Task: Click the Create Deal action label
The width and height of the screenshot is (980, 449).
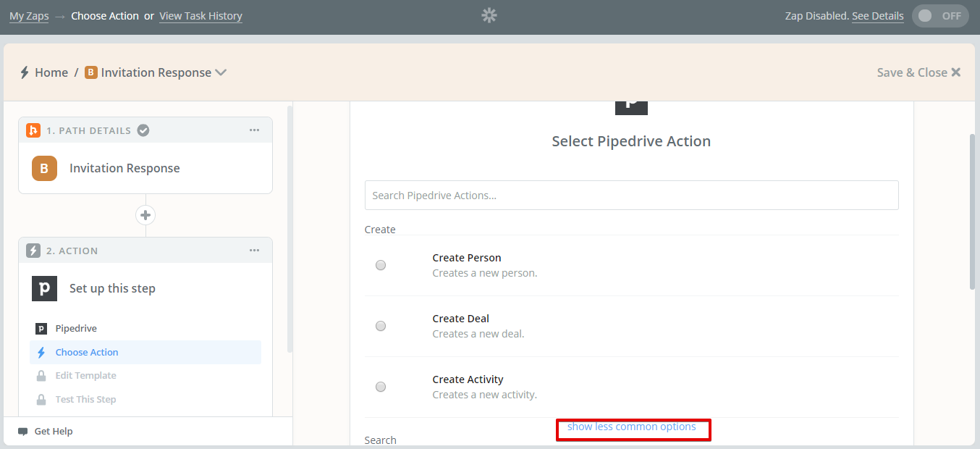Action: (x=461, y=319)
